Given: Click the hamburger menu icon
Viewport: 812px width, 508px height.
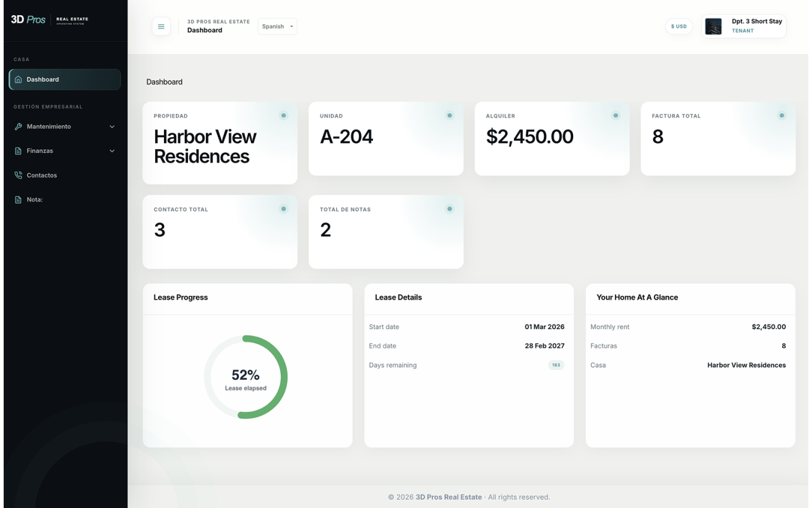Looking at the screenshot, I should (x=161, y=27).
